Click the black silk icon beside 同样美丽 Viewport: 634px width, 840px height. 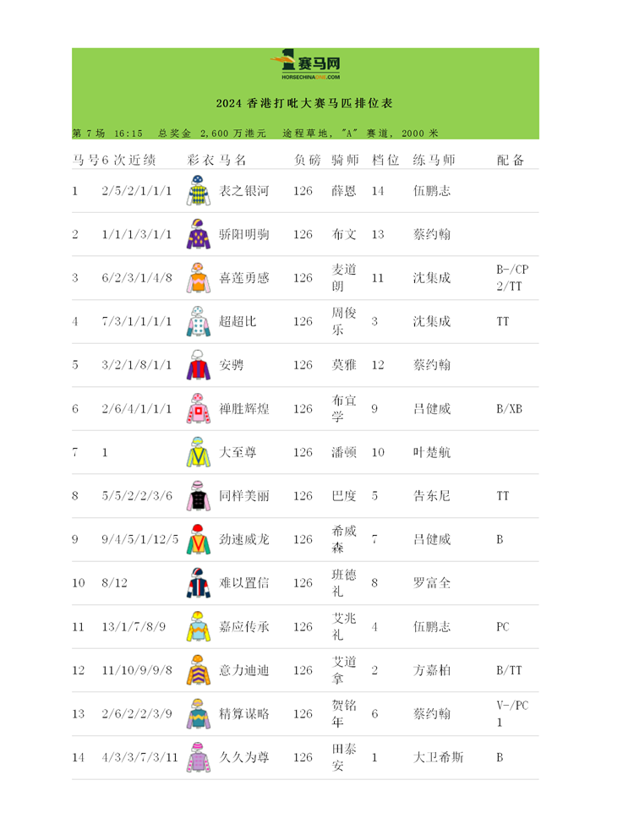(x=197, y=496)
